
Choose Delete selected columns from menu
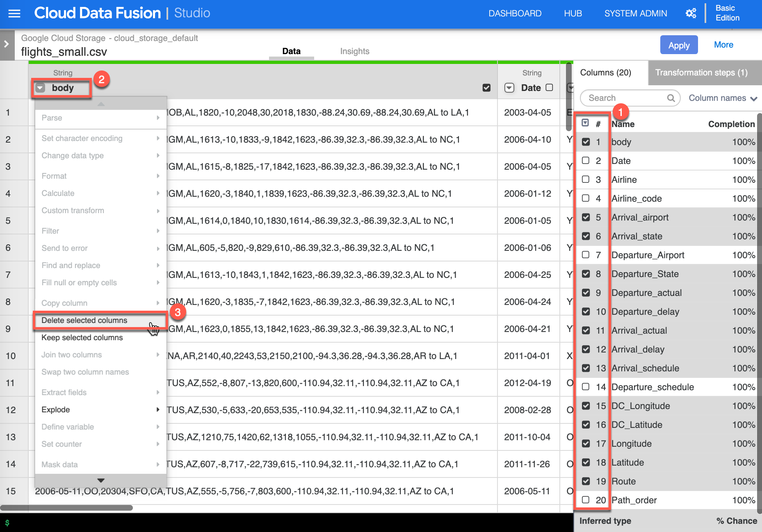click(84, 320)
